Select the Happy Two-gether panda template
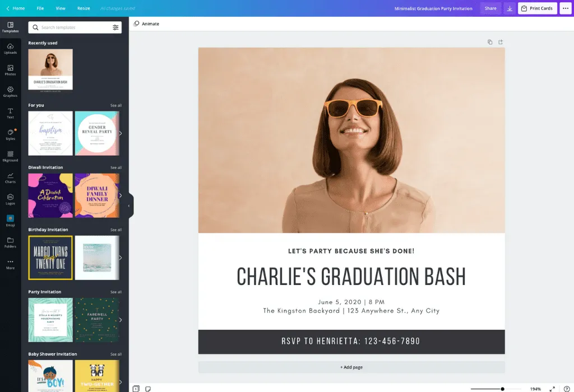 pyautogui.click(x=97, y=376)
